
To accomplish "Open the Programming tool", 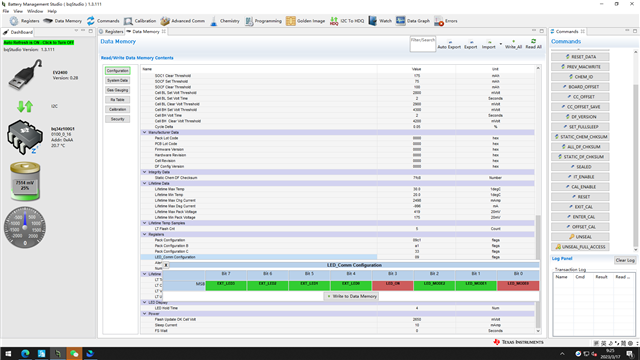I will (x=263, y=21).
